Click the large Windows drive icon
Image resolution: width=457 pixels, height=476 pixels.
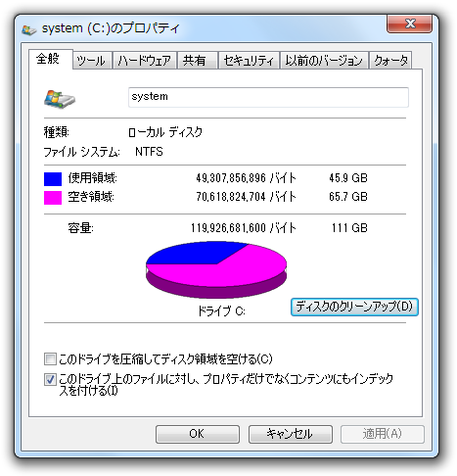coord(60,99)
